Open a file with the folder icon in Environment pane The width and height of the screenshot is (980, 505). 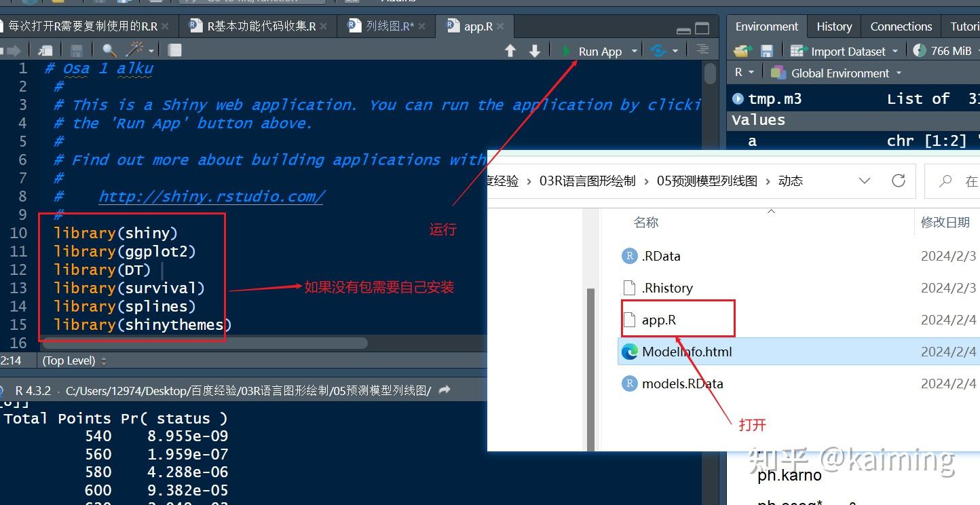point(743,51)
